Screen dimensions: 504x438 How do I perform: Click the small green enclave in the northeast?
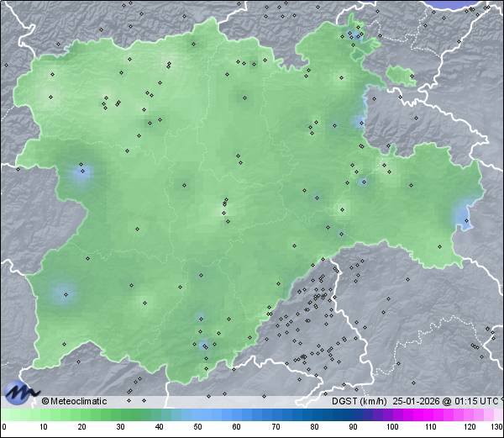(402, 77)
